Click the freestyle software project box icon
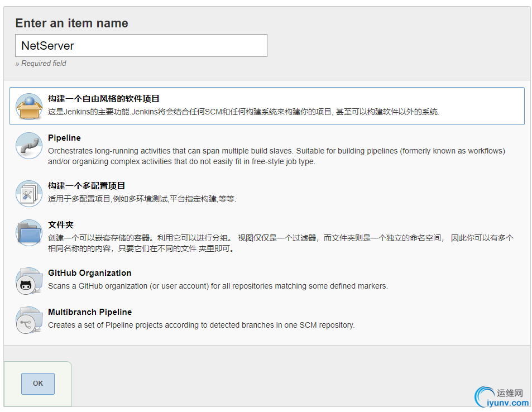The height and width of the screenshot is (412, 532). (29, 106)
